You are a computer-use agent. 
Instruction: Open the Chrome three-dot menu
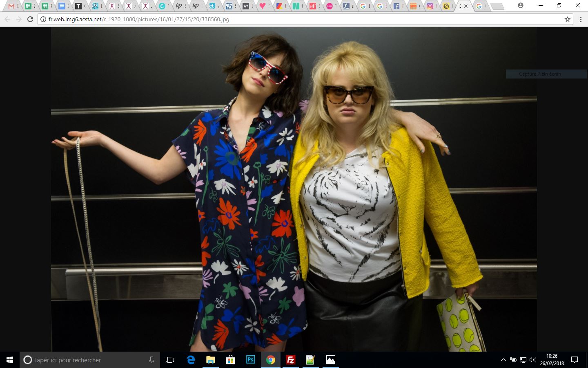point(581,19)
